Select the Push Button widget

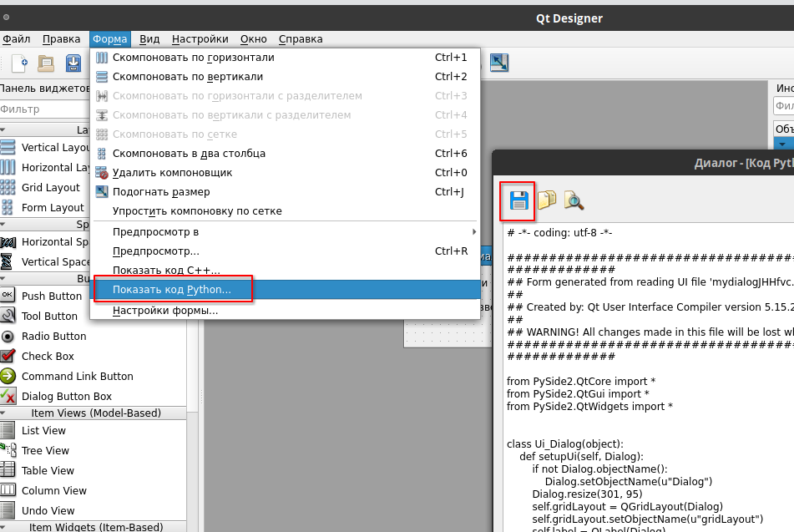coord(51,296)
